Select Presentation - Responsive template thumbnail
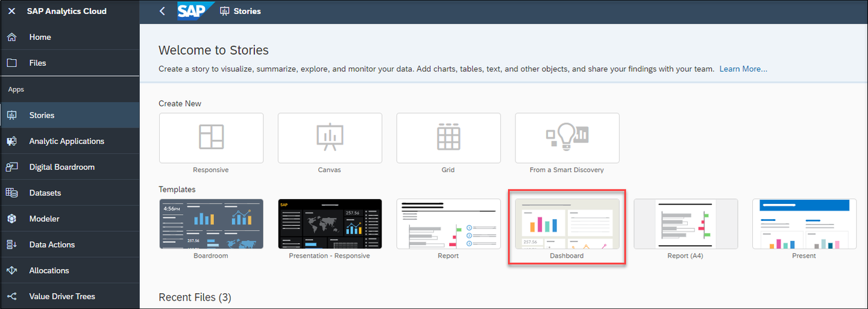The height and width of the screenshot is (309, 868). click(x=330, y=224)
